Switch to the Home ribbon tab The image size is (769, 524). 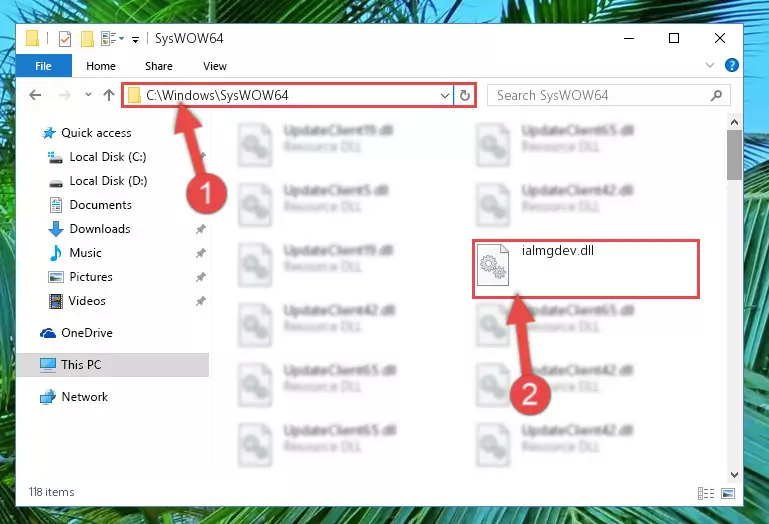pyautogui.click(x=101, y=66)
